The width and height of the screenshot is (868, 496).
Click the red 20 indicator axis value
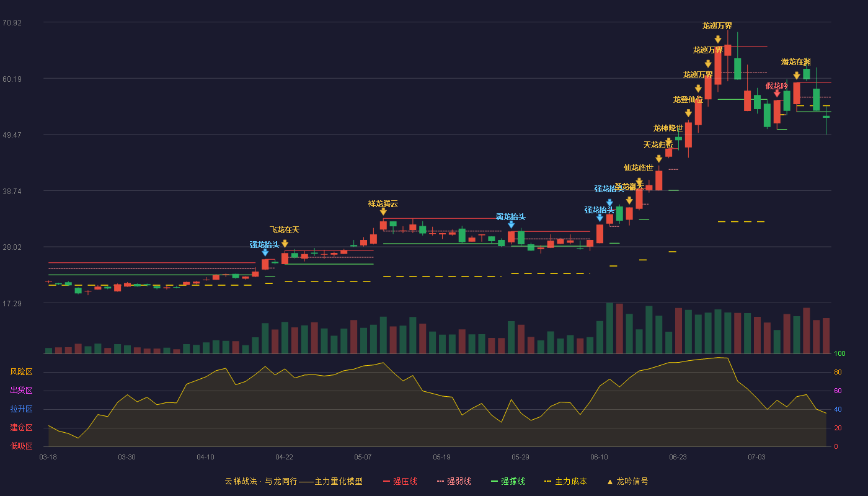(838, 428)
